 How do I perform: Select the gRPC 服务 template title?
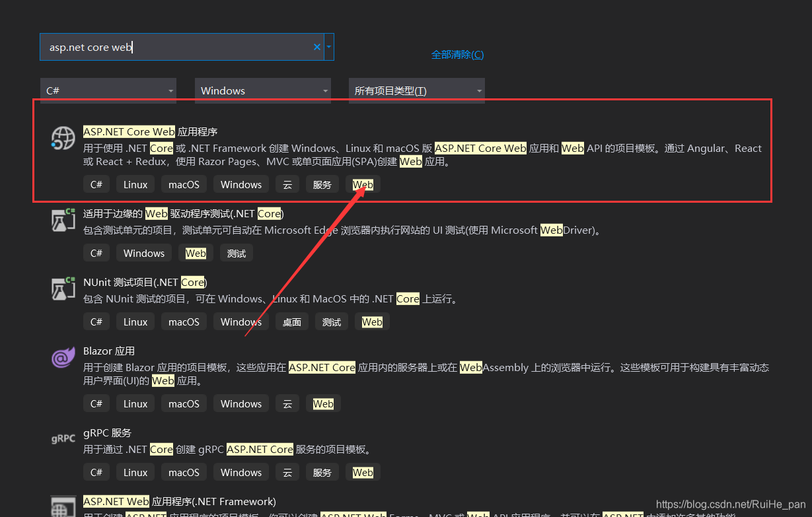click(x=108, y=432)
